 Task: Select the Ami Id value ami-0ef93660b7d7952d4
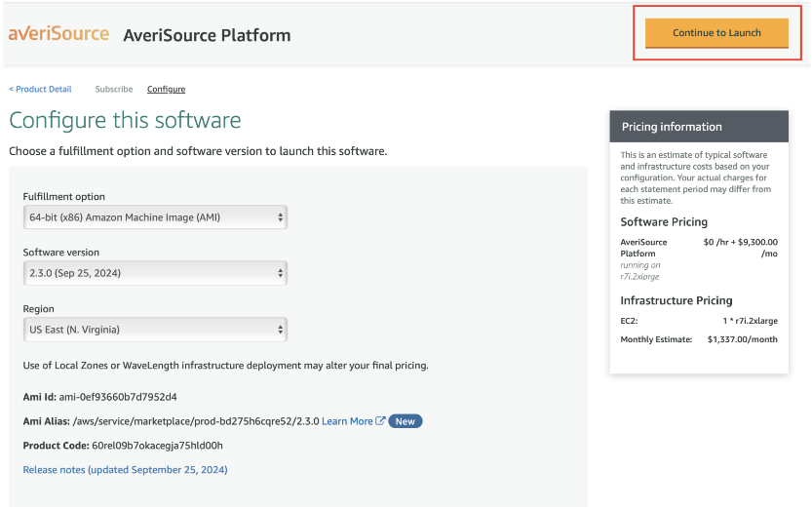point(118,397)
